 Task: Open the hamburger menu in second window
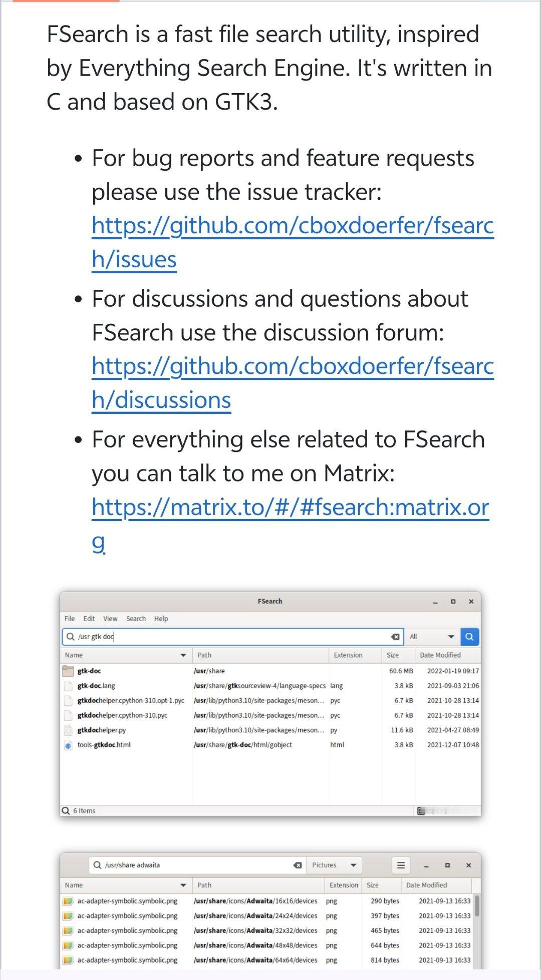[401, 865]
